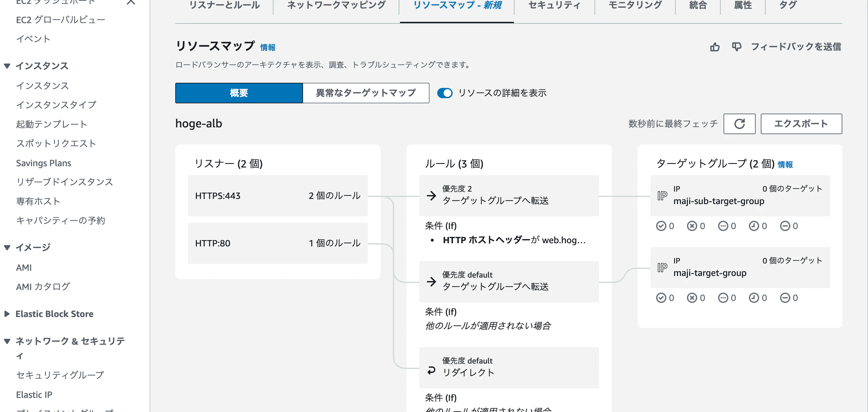Switch to リスナーとルール tab

click(224, 5)
